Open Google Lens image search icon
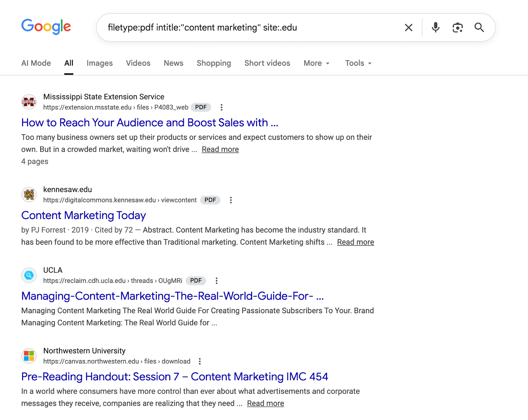 click(457, 28)
